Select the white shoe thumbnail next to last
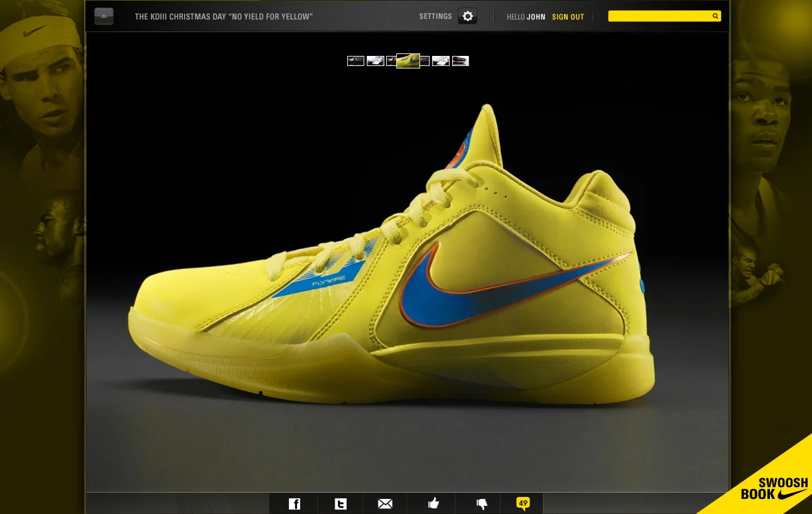 (441, 61)
